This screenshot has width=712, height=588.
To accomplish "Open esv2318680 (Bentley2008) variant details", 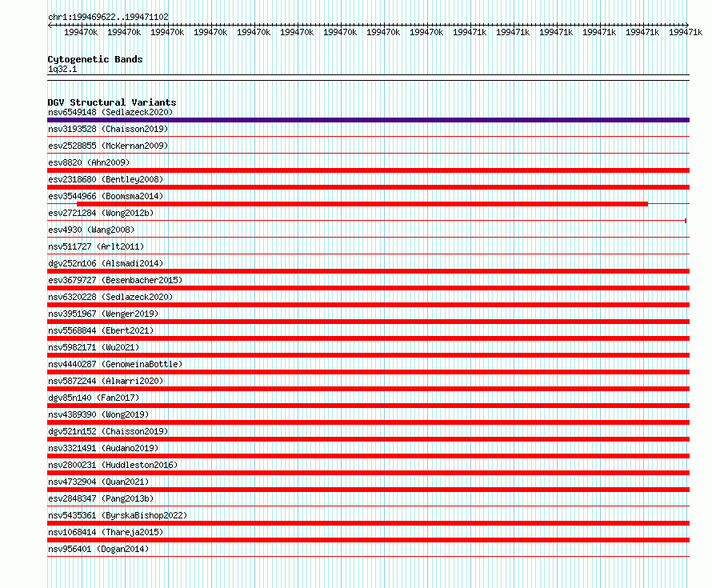I will coord(106,179).
